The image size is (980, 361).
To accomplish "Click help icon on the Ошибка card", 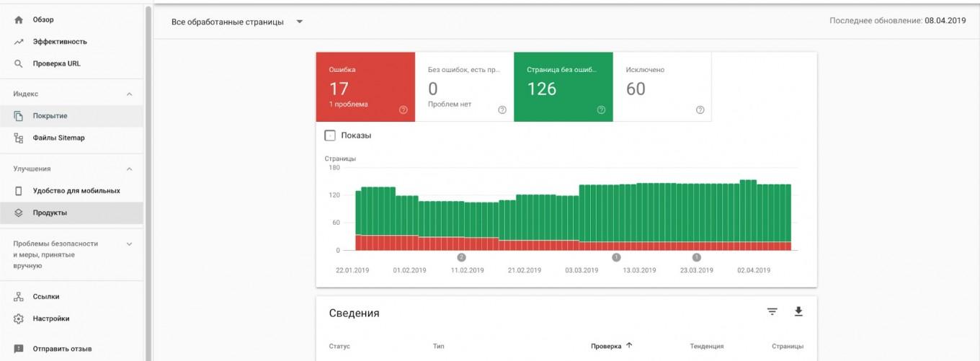I will point(403,110).
